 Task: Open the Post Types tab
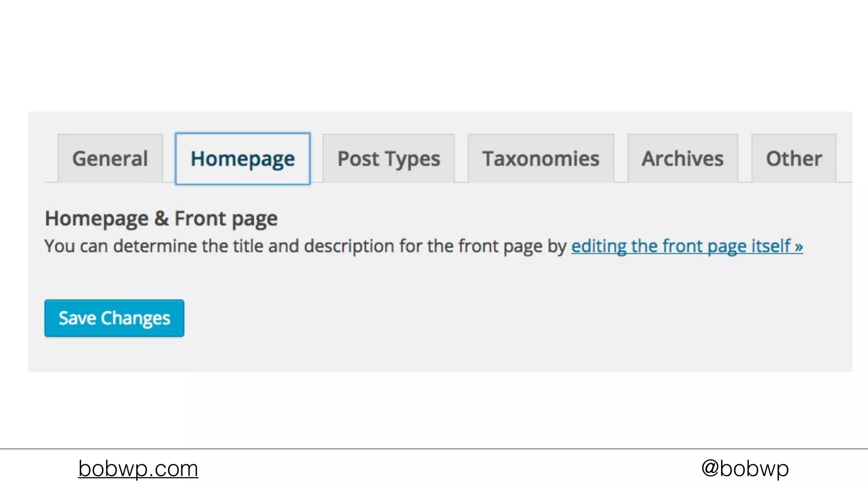point(389,159)
